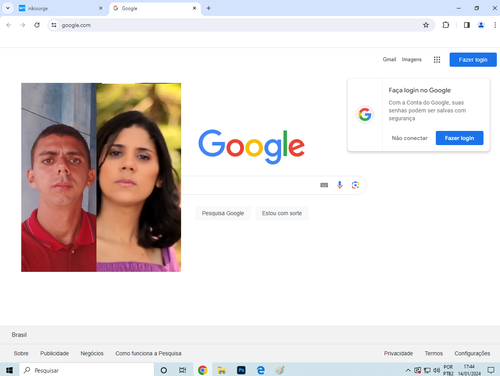Switch to the first browser tab
Viewport: 500px width, 376px height.
(x=60, y=8)
